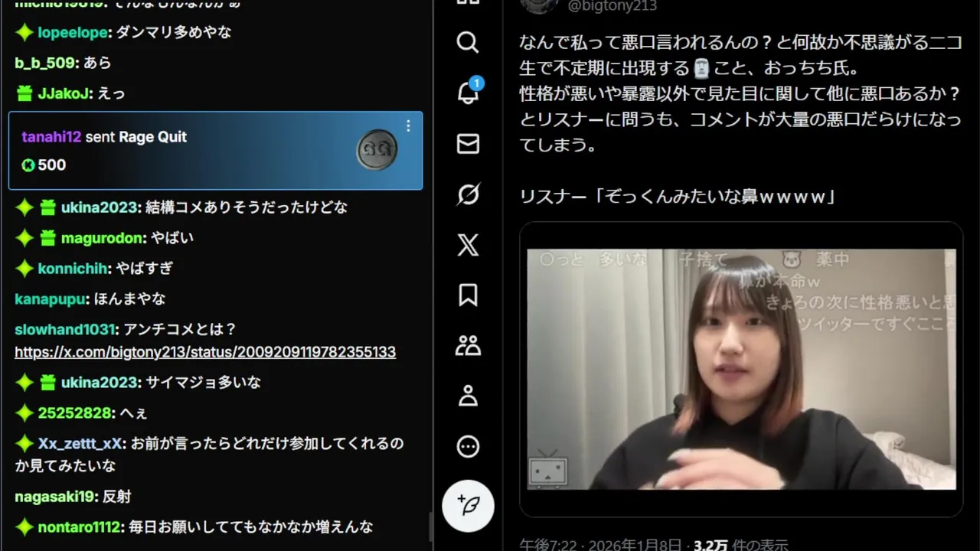Click the gift badge beside JJakoJ
This screenshot has width=980, height=551.
(24, 93)
